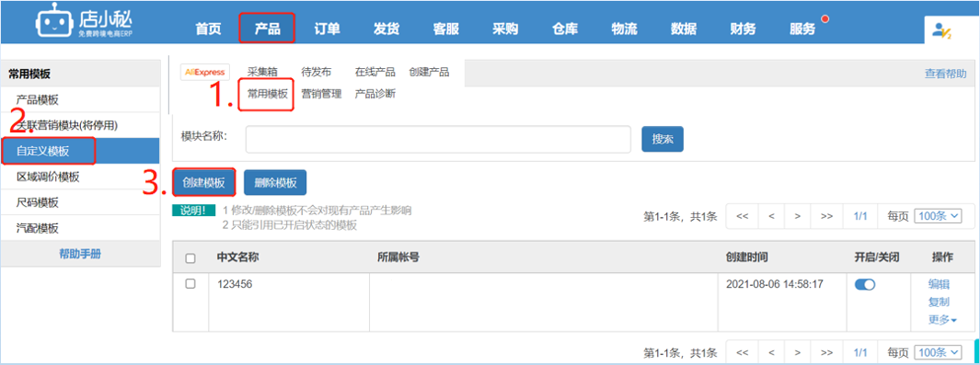Screen dimensions: 980x365
Task: Open the 订单 menu in top navigation
Action: 327,29
